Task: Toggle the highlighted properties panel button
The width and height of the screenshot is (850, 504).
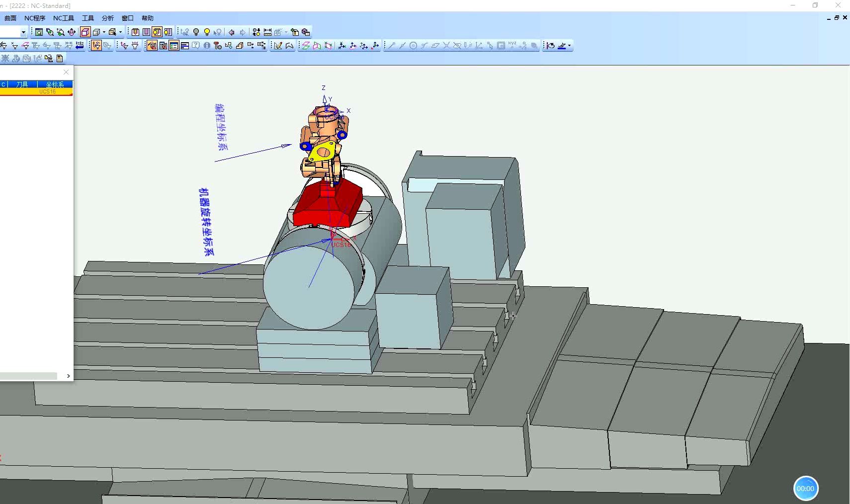Action: click(x=174, y=46)
